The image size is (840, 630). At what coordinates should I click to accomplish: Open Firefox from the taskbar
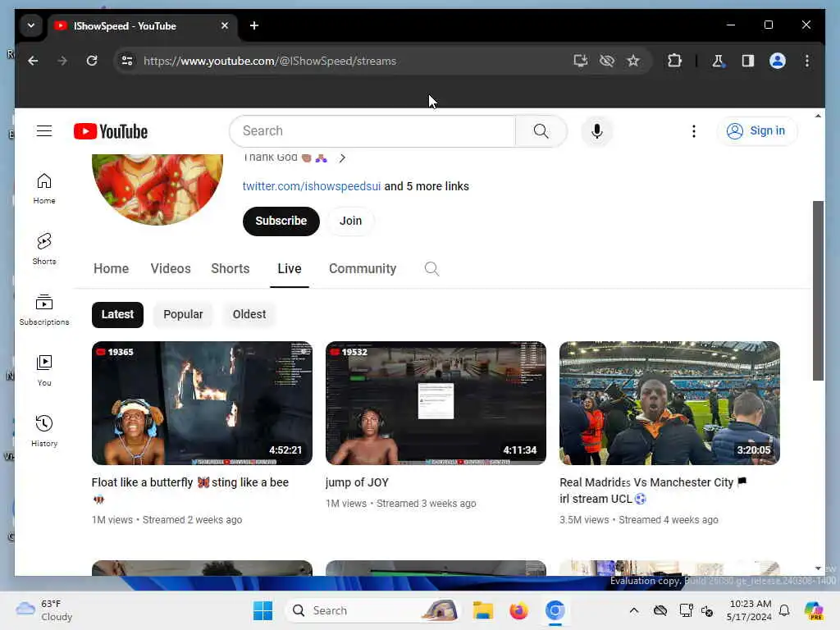point(518,610)
